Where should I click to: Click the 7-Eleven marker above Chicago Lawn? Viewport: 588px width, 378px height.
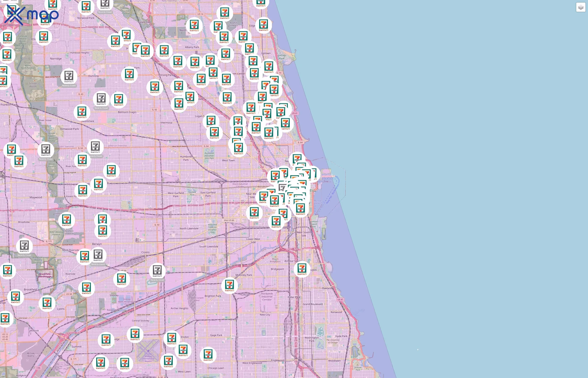pos(208,355)
